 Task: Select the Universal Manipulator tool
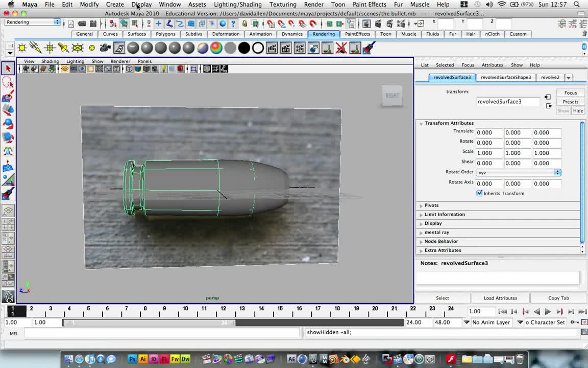coord(8,151)
